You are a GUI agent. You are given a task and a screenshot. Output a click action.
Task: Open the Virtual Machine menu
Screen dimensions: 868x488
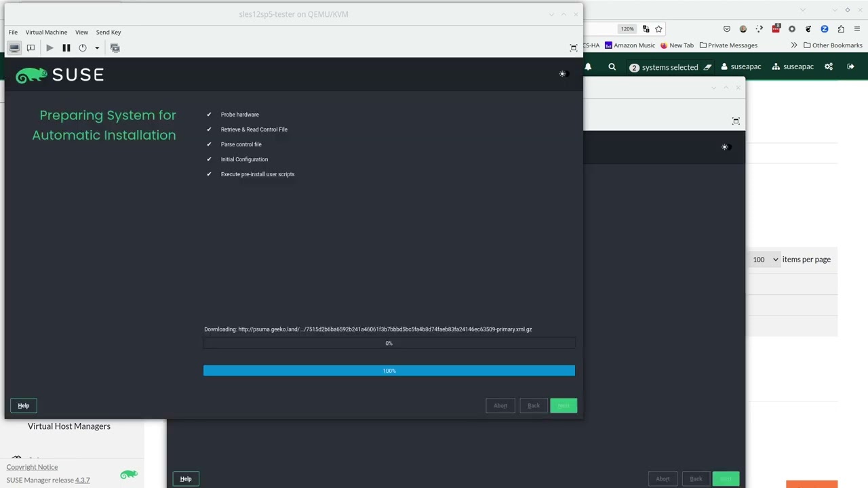[46, 32]
